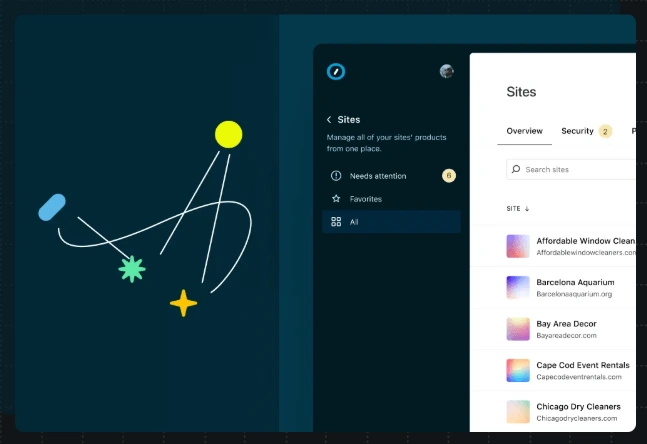Sort by the SITE column header
Viewport: 647px width, 444px height.
click(514, 209)
